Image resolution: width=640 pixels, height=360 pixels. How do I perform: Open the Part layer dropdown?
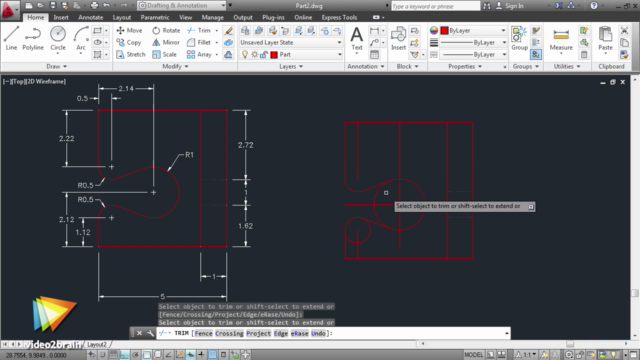[x=291, y=55]
